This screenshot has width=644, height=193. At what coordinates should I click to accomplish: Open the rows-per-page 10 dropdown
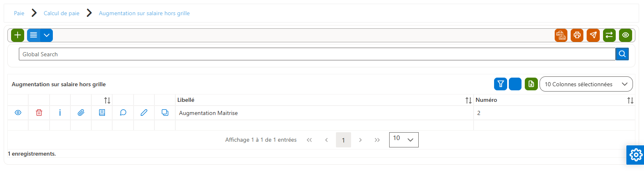[404, 140]
